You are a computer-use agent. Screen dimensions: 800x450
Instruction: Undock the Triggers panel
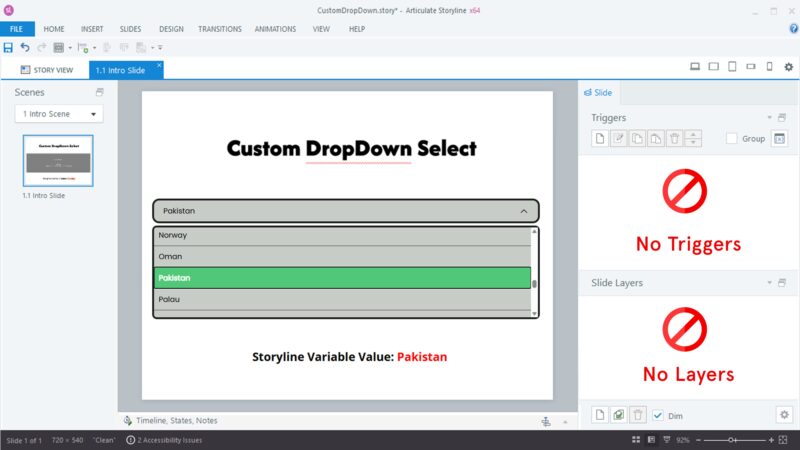click(x=782, y=118)
